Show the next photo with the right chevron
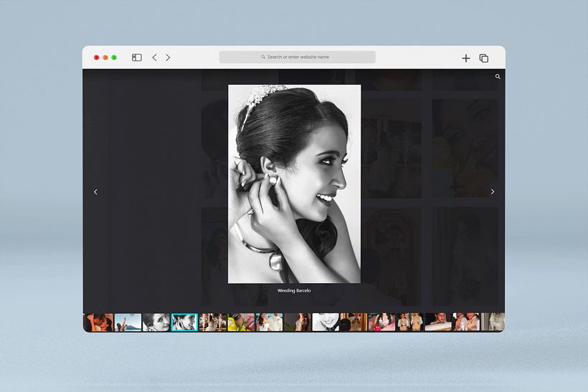The height and width of the screenshot is (392, 588). (x=493, y=191)
